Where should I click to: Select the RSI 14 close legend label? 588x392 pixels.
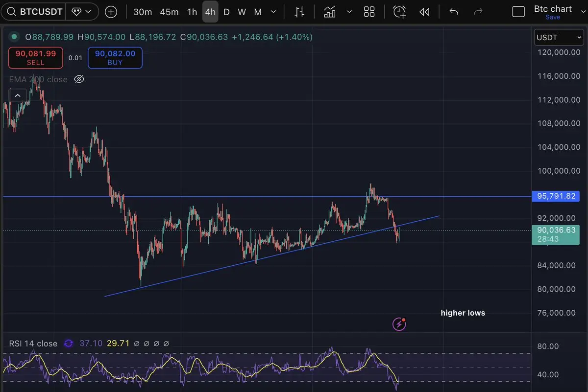coord(33,344)
